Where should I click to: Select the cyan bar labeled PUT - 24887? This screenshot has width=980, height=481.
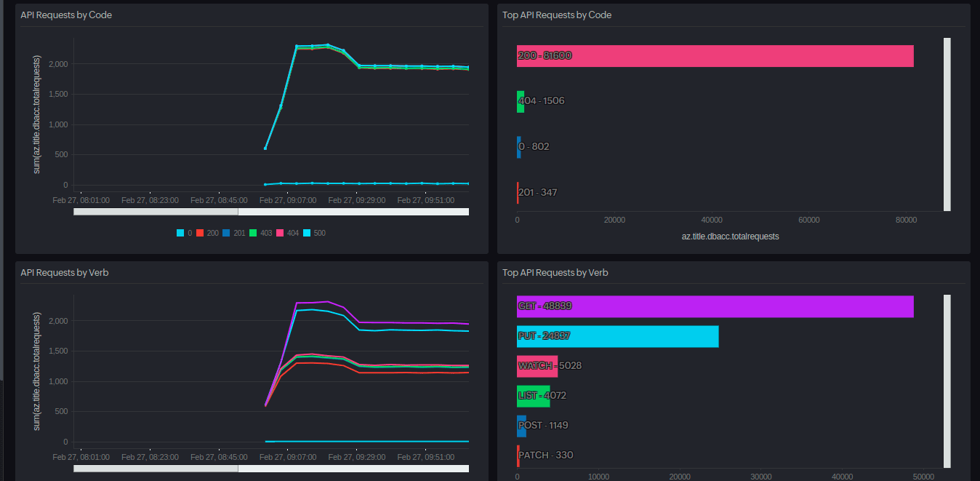click(617, 336)
